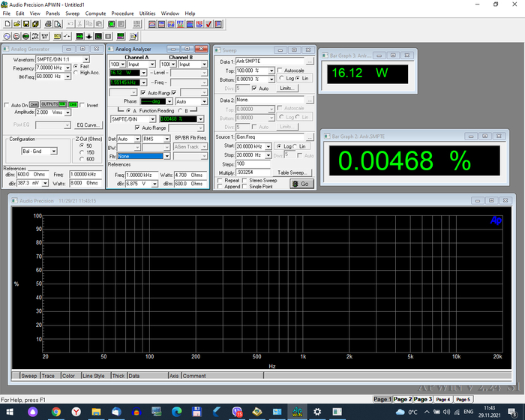525x420 pixels.
Task: Click the New file toolbar icon
Action: (x=7, y=24)
